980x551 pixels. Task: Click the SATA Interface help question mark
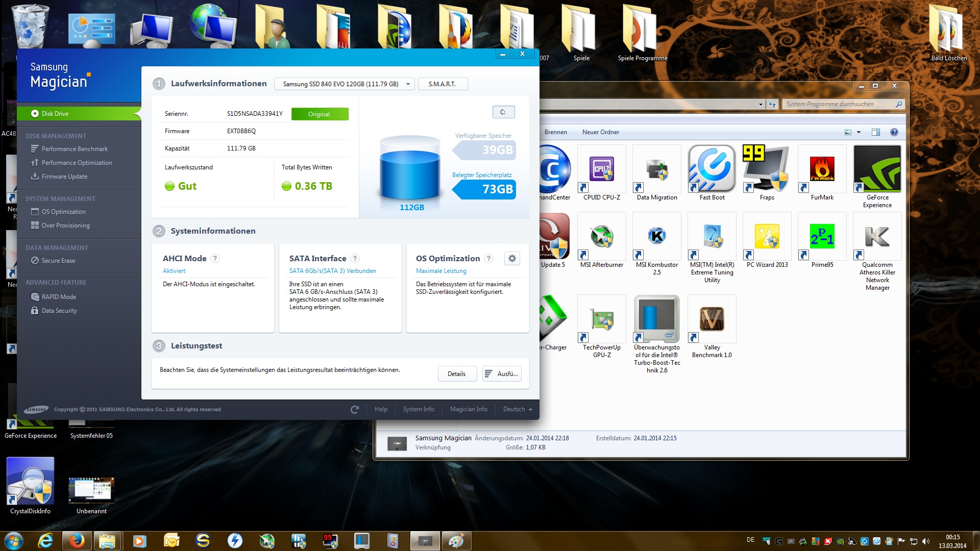point(355,259)
